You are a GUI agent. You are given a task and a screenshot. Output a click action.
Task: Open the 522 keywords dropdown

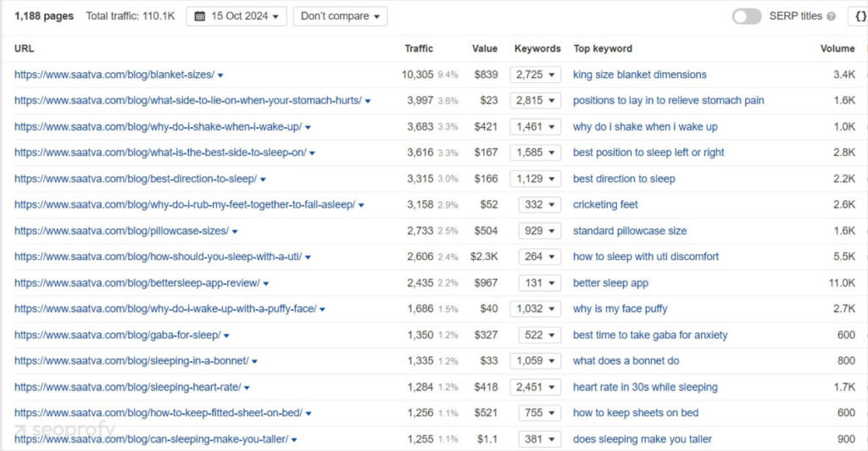point(540,335)
